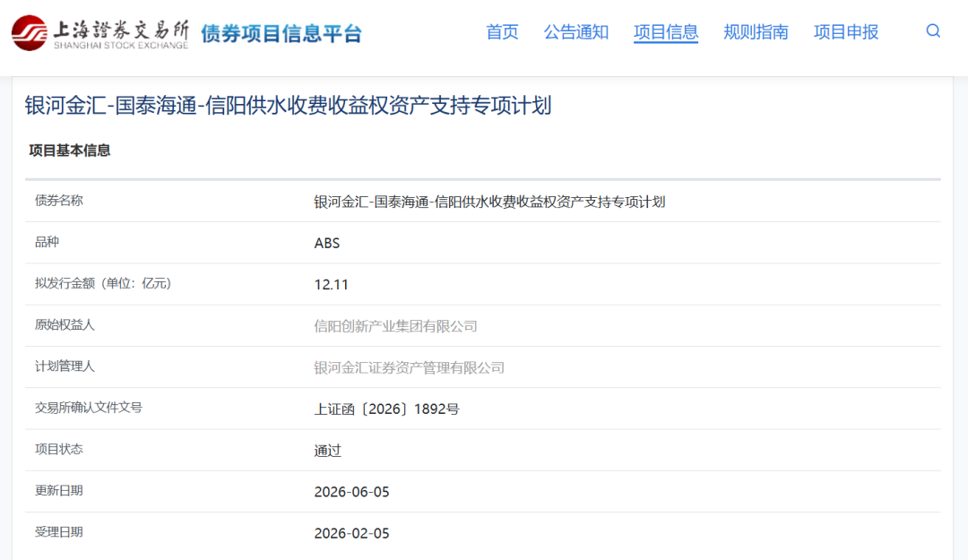Click the 更新日期 label
968x560 pixels.
tap(58, 490)
